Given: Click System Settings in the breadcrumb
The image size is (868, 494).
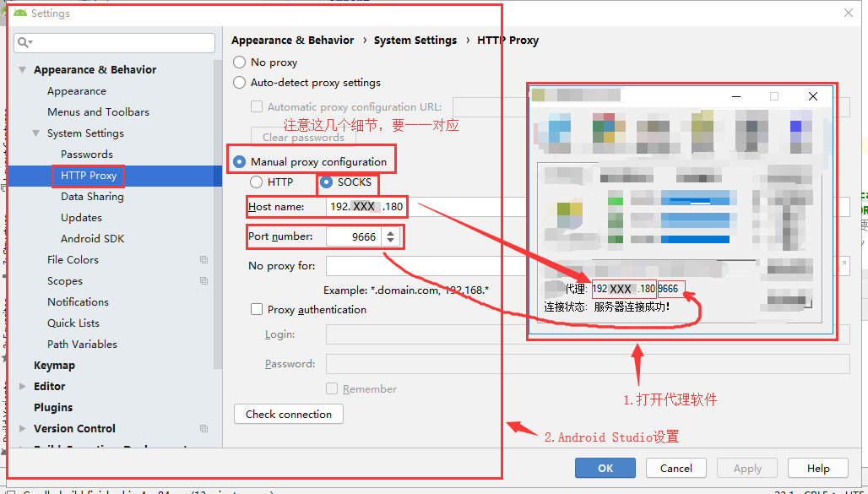Looking at the screenshot, I should tap(415, 41).
